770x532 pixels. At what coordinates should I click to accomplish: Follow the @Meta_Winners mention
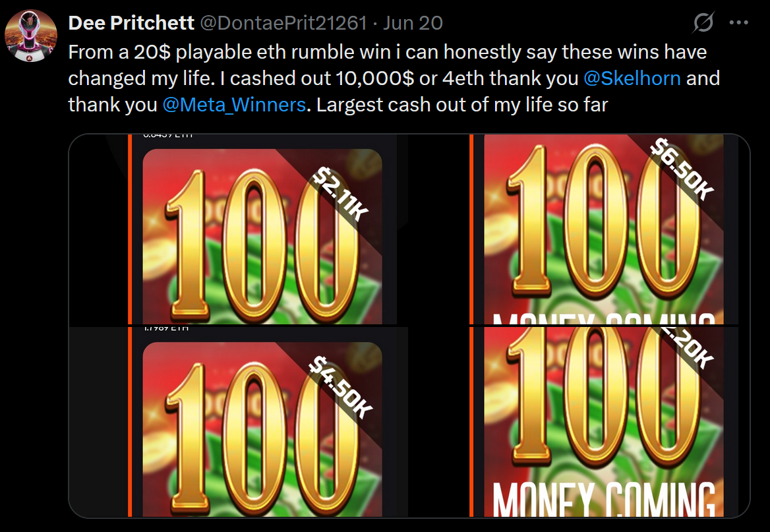pyautogui.click(x=234, y=105)
